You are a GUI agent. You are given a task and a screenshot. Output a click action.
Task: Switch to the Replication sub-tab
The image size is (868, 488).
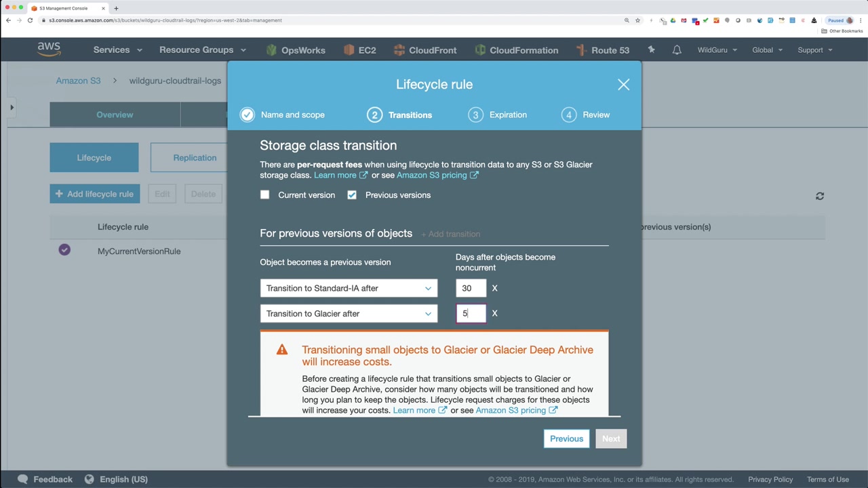click(x=195, y=158)
